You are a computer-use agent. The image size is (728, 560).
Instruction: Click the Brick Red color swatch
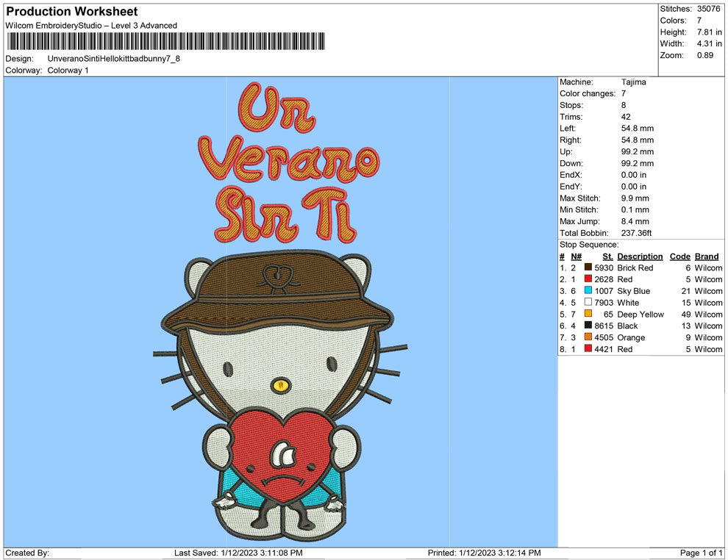(x=588, y=268)
